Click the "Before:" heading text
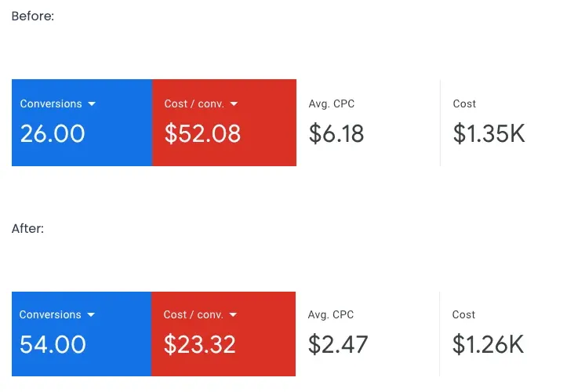585x392 pixels. [x=33, y=16]
